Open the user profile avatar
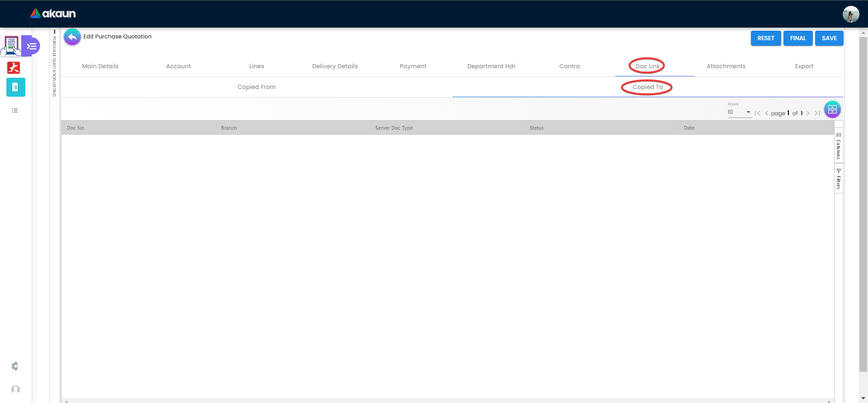Screen dimensions: 868x403 850,14
